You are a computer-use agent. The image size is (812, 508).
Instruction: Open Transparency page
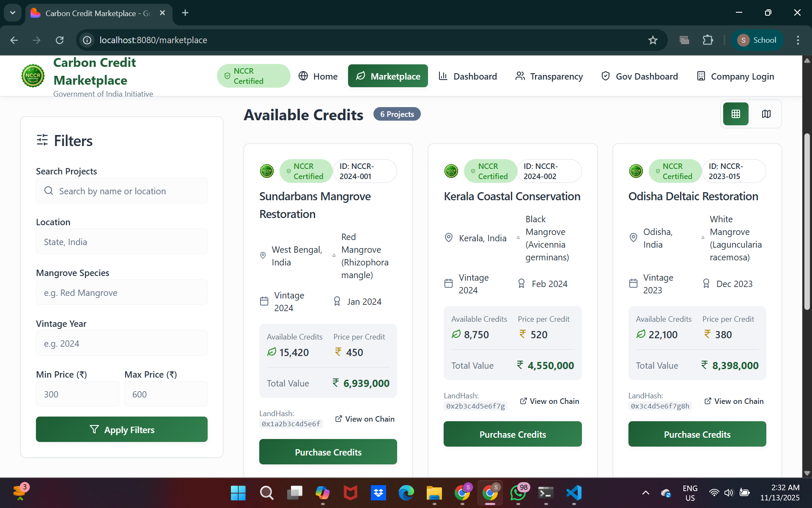click(549, 76)
